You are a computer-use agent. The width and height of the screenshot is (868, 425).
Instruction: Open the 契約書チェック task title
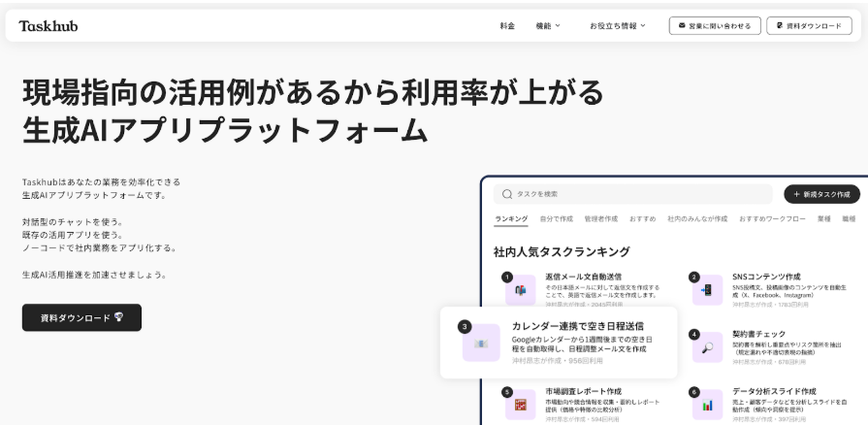point(759,334)
